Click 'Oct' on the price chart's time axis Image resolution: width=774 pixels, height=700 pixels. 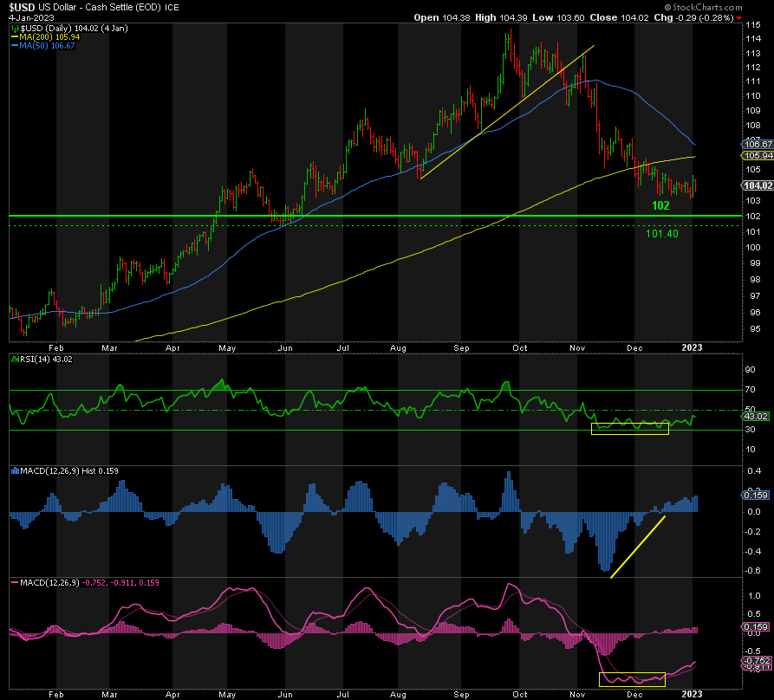coord(520,347)
